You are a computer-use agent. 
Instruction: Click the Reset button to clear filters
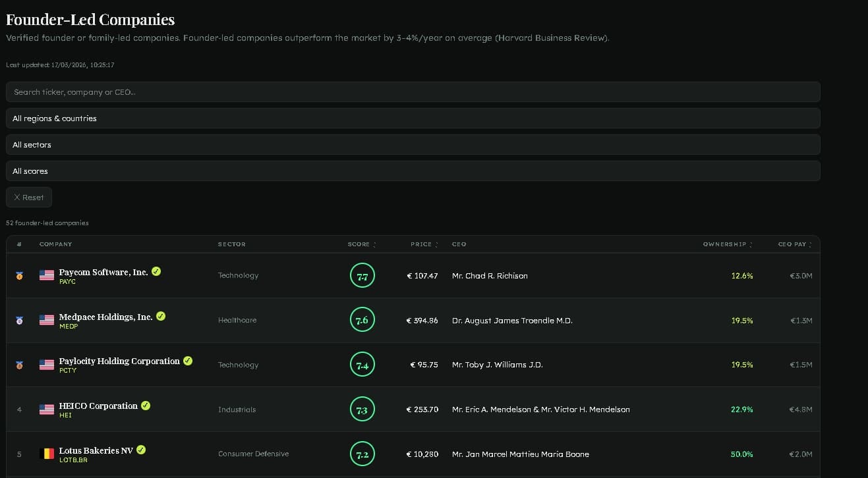[28, 197]
